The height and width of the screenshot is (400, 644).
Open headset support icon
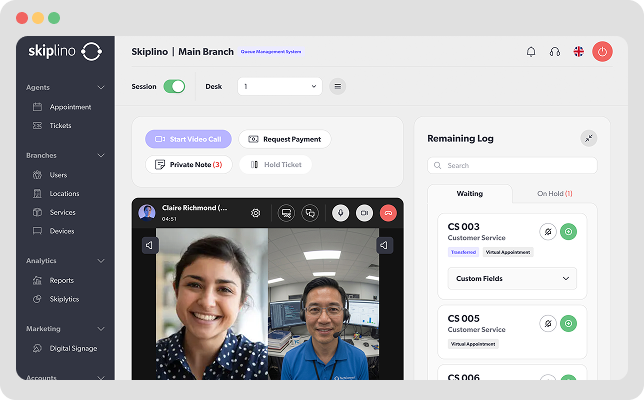click(x=555, y=52)
